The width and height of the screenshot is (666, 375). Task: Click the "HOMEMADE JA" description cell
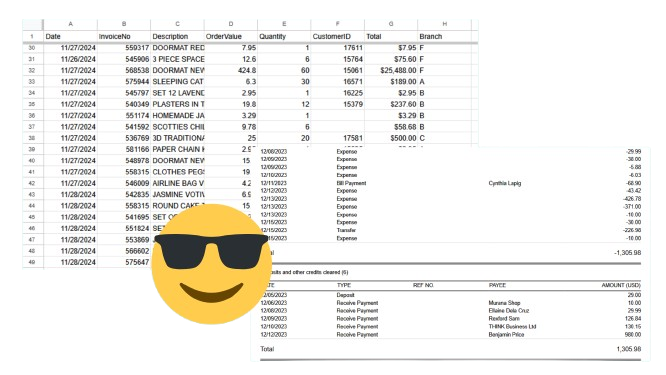coord(178,116)
